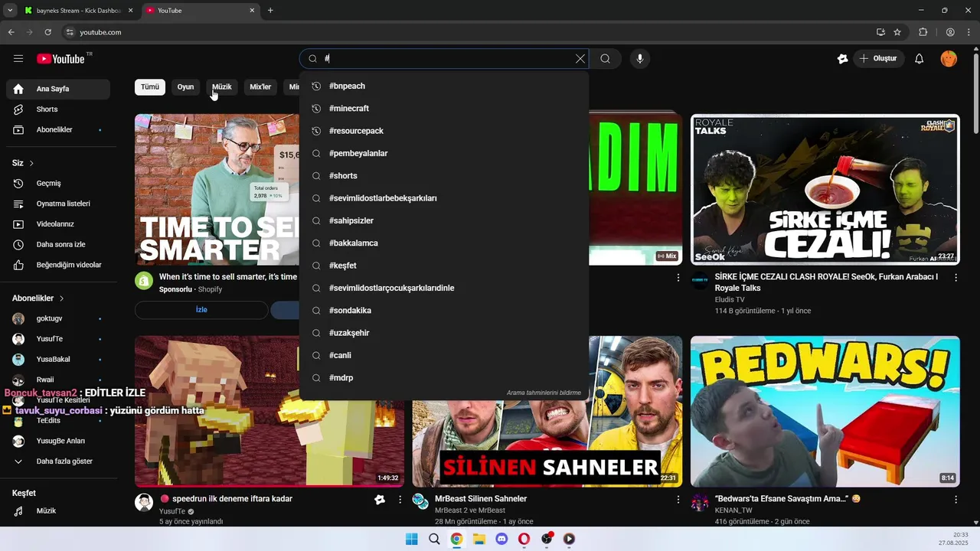Screen dimensions: 980x551
Task: Open Abonelikler in sidebar
Action: tap(58, 130)
